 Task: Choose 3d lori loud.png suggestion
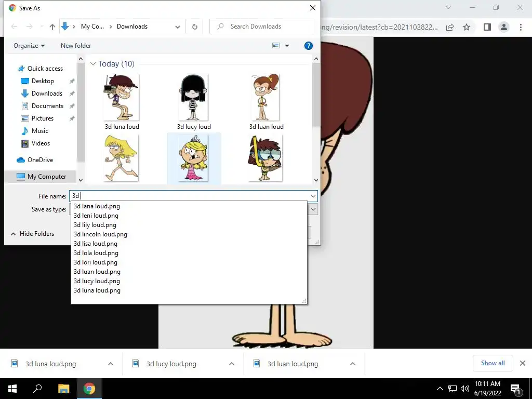click(96, 262)
